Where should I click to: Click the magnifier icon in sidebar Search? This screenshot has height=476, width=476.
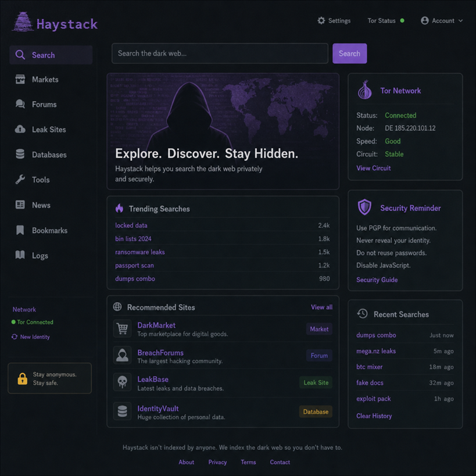(20, 55)
